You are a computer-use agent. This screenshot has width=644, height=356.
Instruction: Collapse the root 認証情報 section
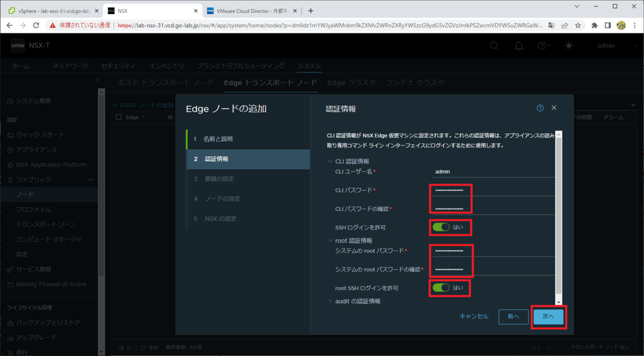click(330, 241)
